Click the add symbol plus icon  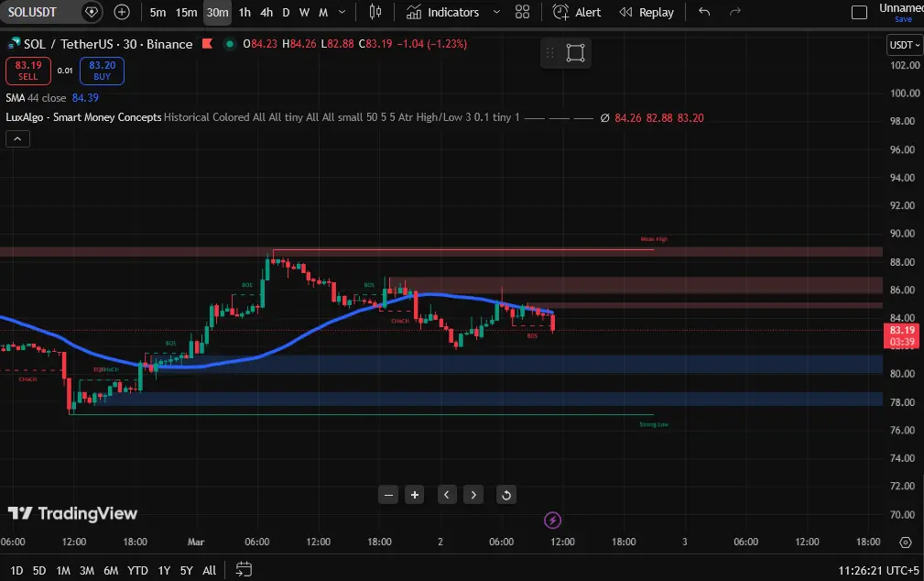[x=122, y=12]
